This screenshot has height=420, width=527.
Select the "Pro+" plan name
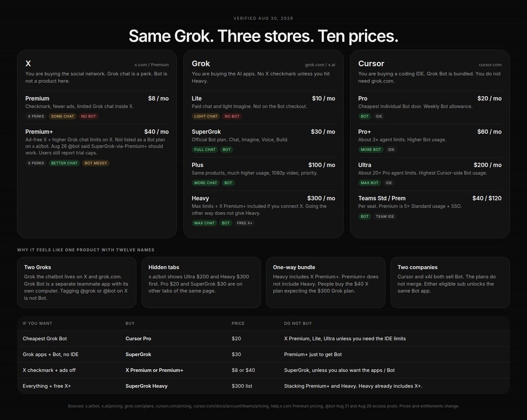[365, 132]
